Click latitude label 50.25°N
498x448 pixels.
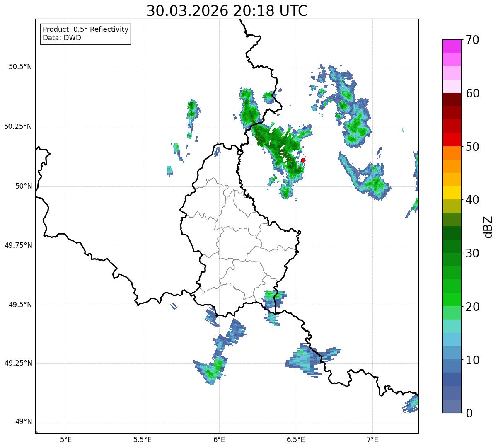pyautogui.click(x=18, y=126)
